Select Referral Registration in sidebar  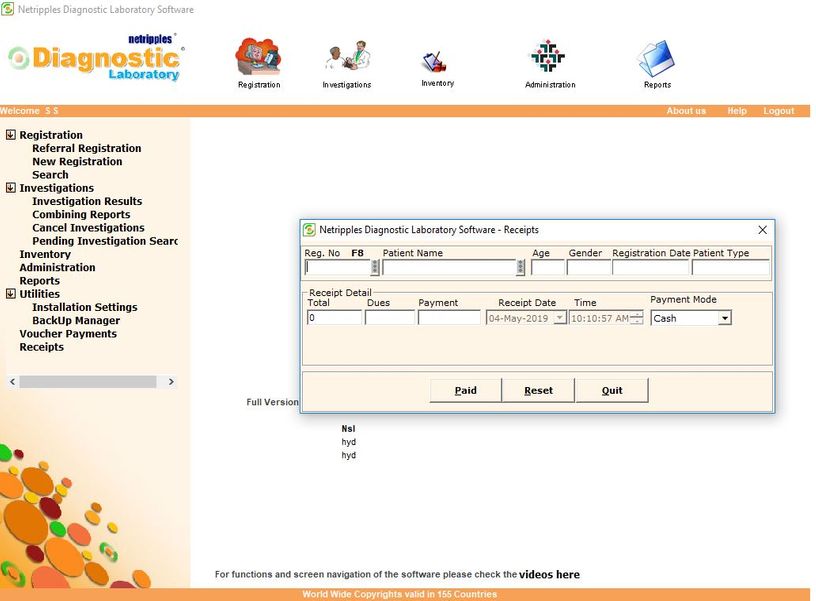87,148
